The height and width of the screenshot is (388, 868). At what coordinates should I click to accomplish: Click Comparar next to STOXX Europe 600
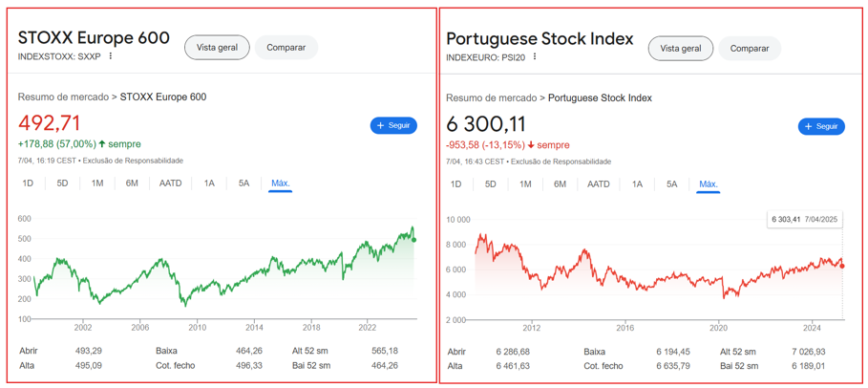pyautogui.click(x=286, y=47)
